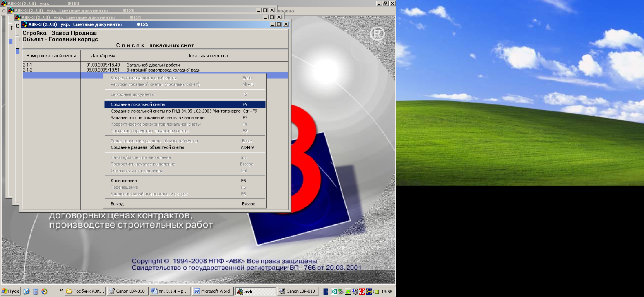Viewport: 644px width, 297px height.
Task: Restore down the main АВК-3 Ф100 window
Action: (385, 3)
